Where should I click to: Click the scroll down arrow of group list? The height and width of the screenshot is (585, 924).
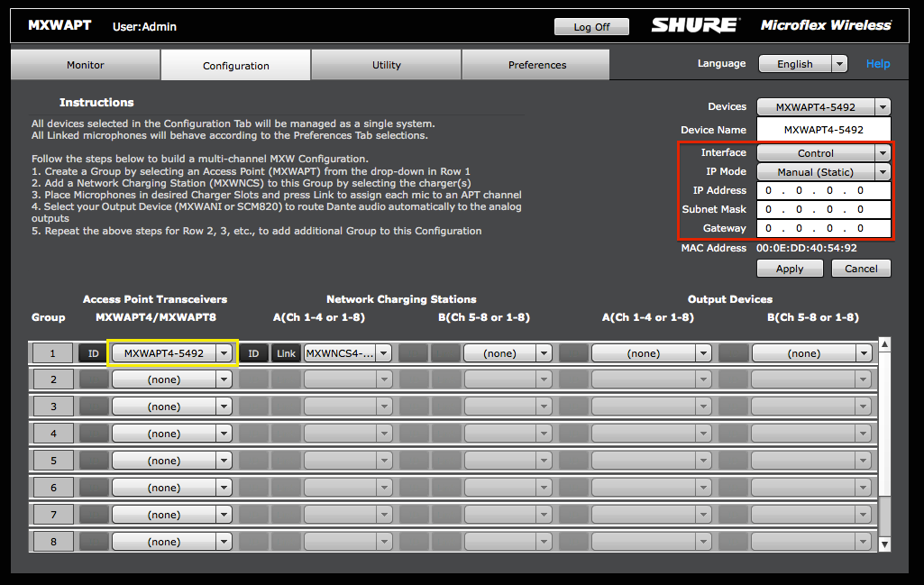tap(884, 545)
